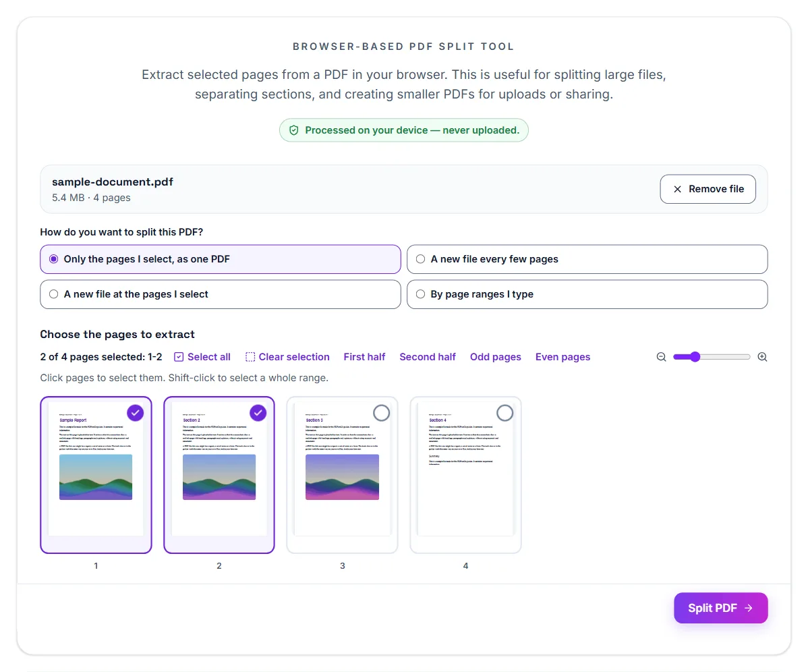Check the page 3 selection circle
Image resolution: width=808 pixels, height=672 pixels.
pyautogui.click(x=381, y=413)
